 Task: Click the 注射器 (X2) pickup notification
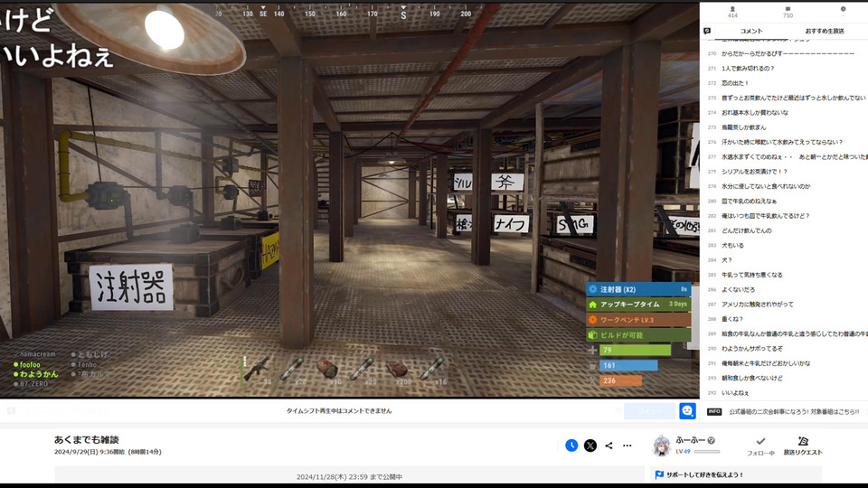(x=638, y=289)
